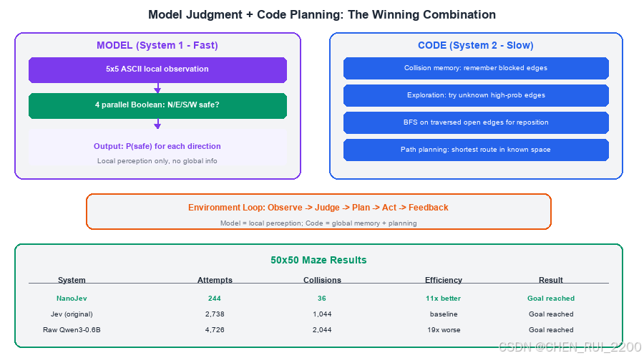Click the 'Collision memory: remember blocked edges' box
The width and height of the screenshot is (644, 358).
coord(476,68)
